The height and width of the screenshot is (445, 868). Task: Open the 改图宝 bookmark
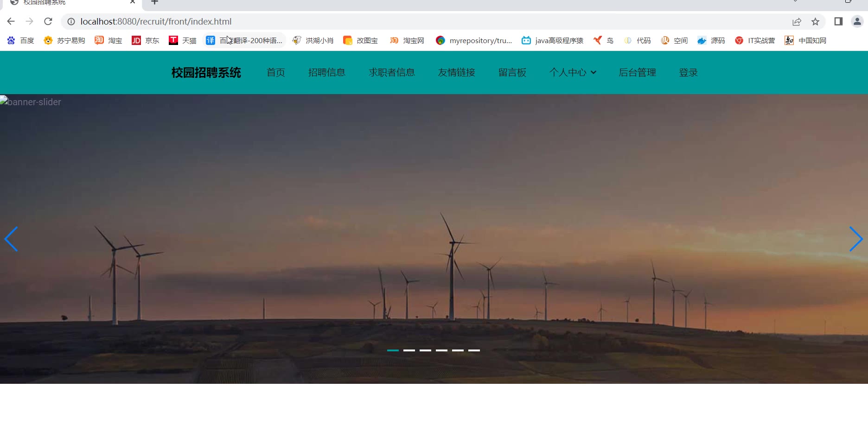point(360,40)
